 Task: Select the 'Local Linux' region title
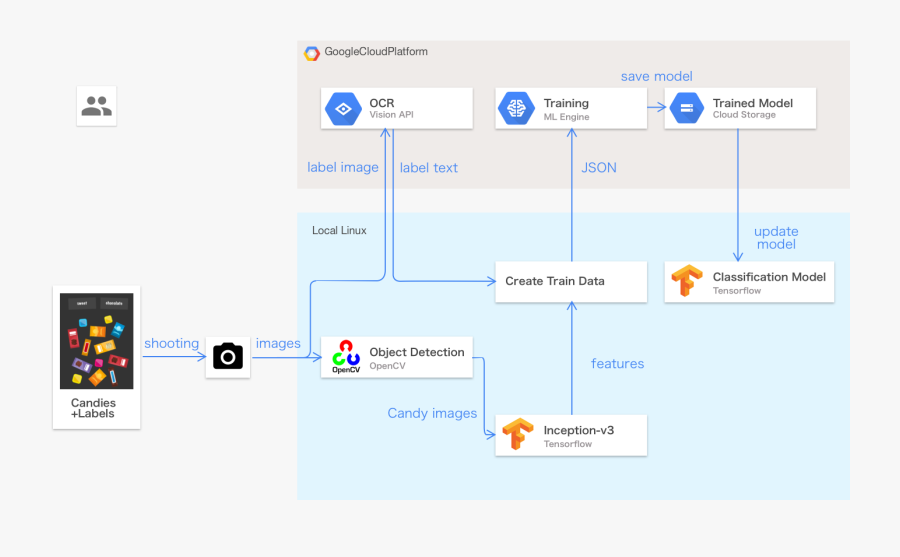tap(339, 231)
